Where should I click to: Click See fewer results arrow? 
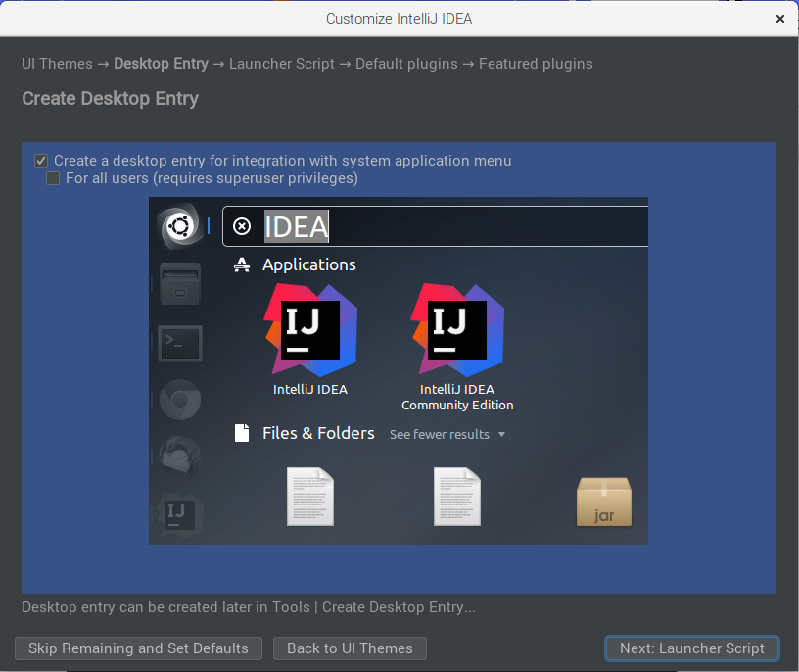point(502,434)
